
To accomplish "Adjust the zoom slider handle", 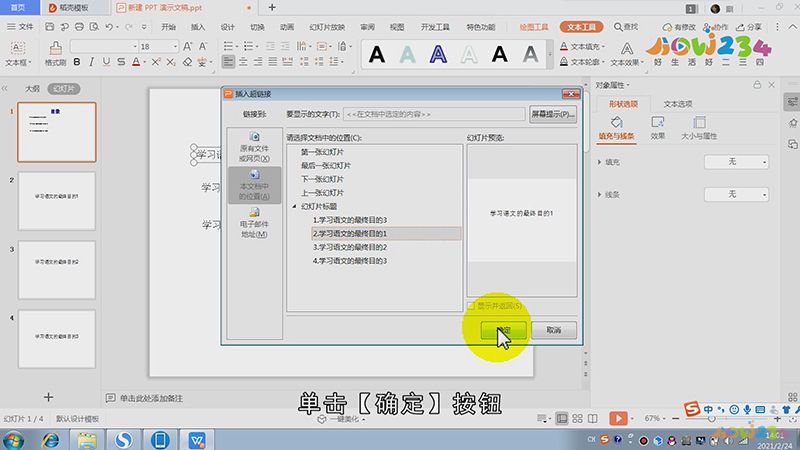I will (x=711, y=419).
